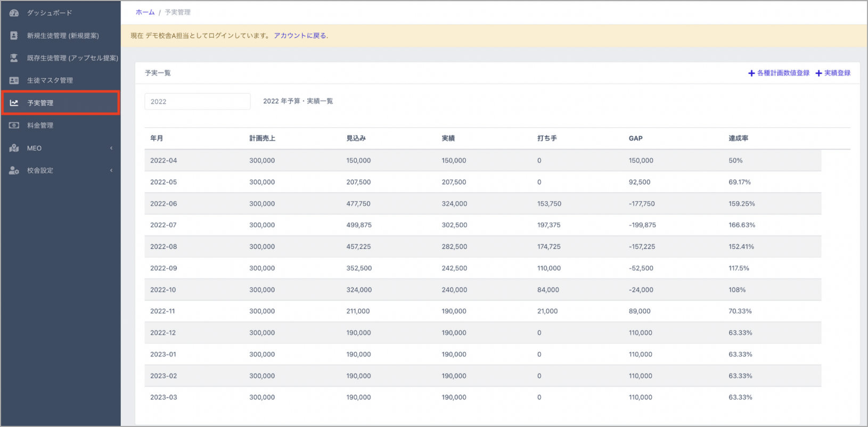Click the student master ID card icon
This screenshot has width=868, height=427.
[14, 80]
